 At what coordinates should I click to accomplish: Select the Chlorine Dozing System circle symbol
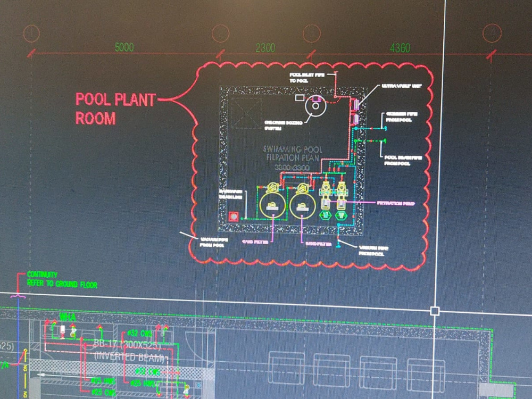tap(315, 105)
